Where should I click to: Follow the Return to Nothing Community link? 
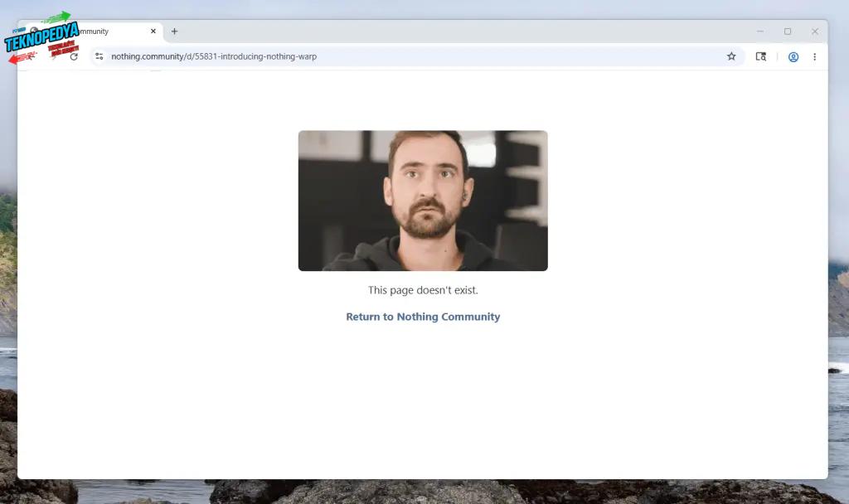(423, 317)
